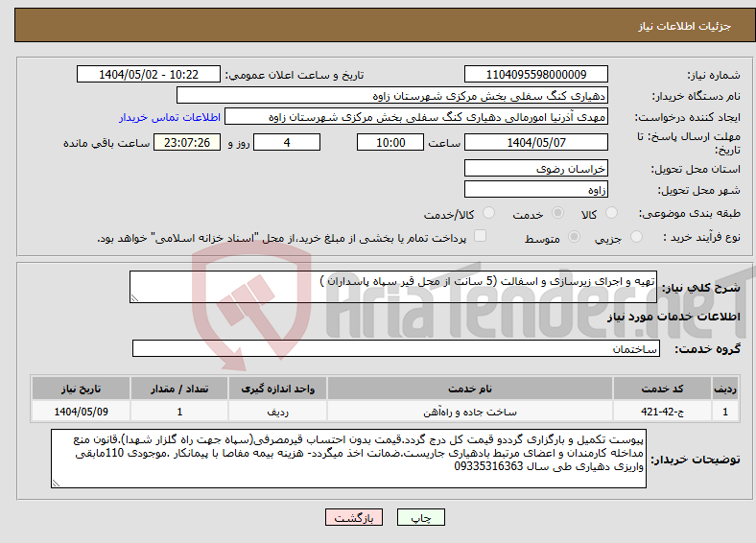The image size is (756, 543).
Task: Click the quantity cell showing 1
Action: coord(179,412)
